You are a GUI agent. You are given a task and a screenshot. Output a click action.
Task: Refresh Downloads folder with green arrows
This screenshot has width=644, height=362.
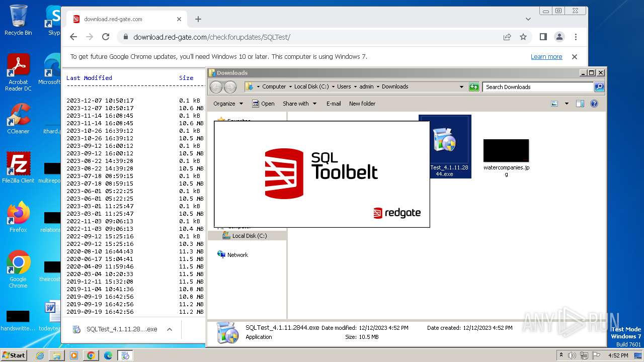474,87
